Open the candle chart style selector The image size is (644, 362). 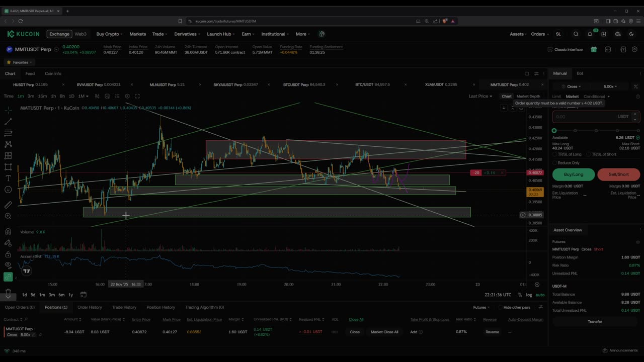click(97, 96)
